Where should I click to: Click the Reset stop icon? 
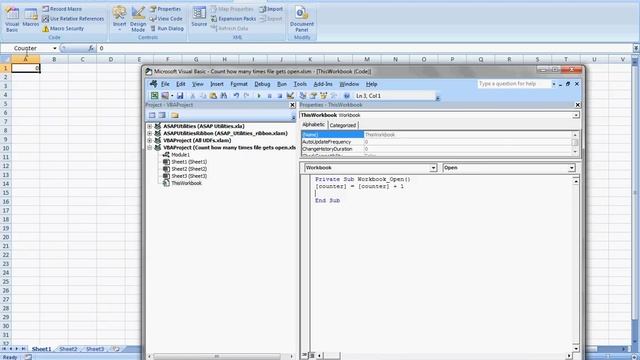(280, 96)
